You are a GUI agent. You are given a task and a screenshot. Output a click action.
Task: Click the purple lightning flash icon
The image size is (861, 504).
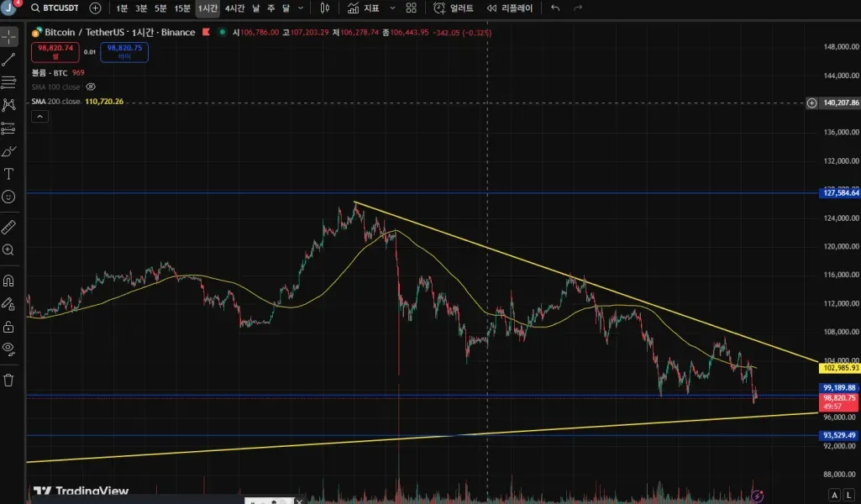pos(757,496)
